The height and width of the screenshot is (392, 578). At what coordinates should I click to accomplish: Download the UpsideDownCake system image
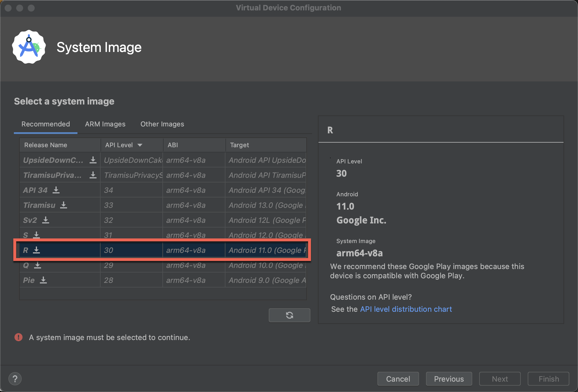click(x=93, y=160)
